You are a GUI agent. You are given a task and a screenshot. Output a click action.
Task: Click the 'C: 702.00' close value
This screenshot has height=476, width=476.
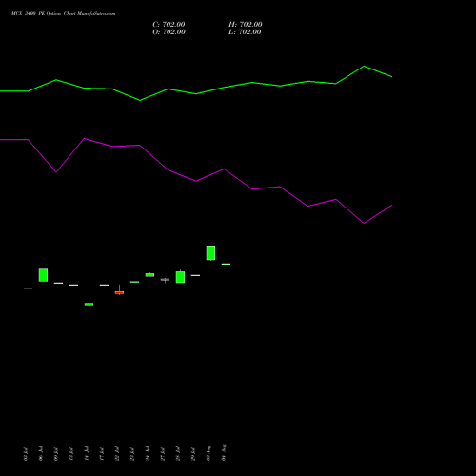(169, 25)
